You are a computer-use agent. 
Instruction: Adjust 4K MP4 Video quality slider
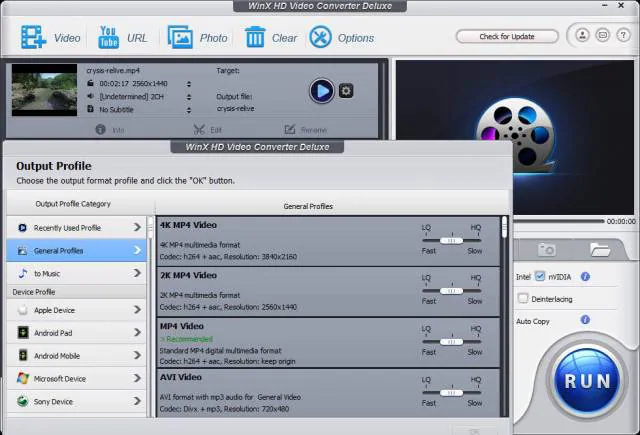pyautogui.click(x=451, y=240)
